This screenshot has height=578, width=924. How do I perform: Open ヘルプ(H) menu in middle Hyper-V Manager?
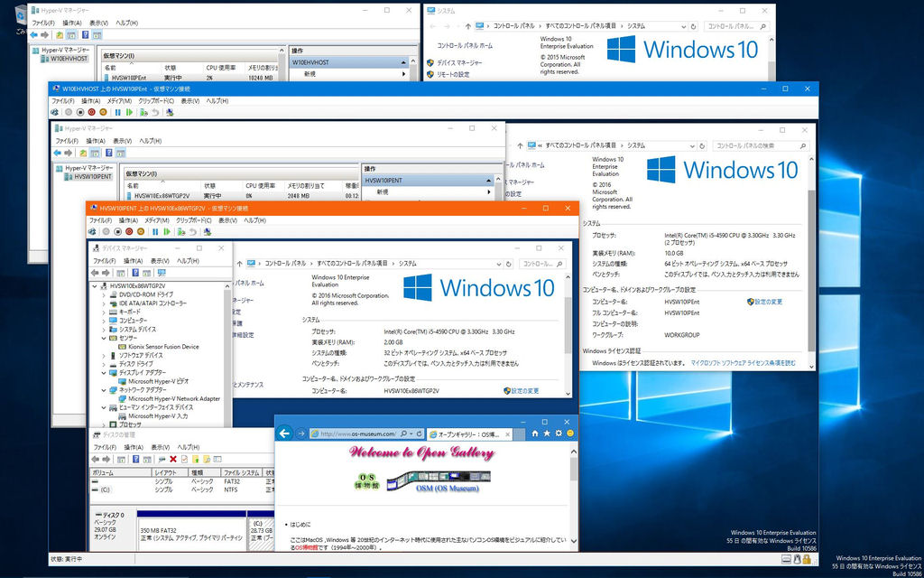(151, 141)
